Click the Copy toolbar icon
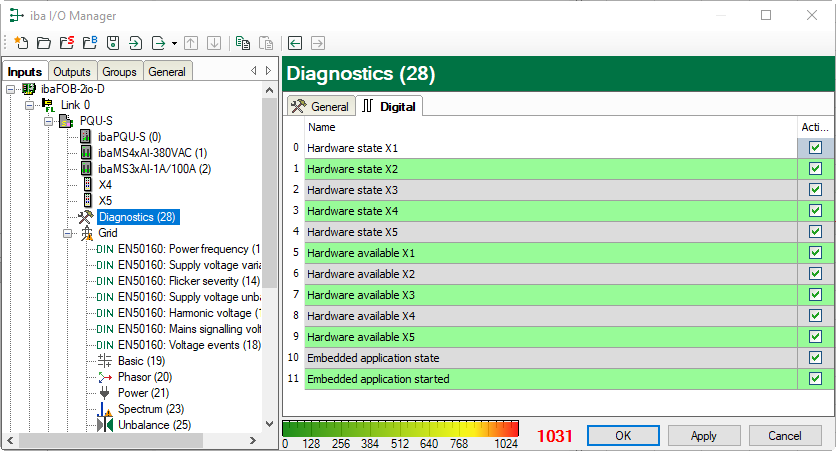 243,43
